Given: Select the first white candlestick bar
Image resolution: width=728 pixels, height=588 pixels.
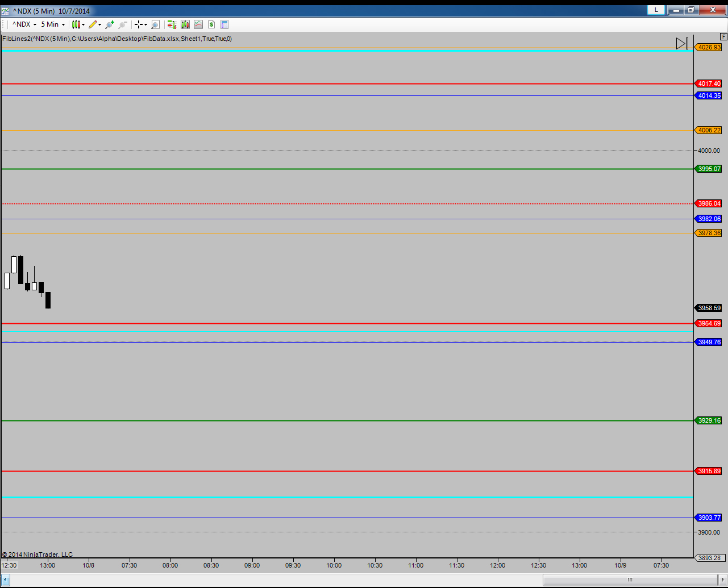Looking at the screenshot, I should (7, 281).
